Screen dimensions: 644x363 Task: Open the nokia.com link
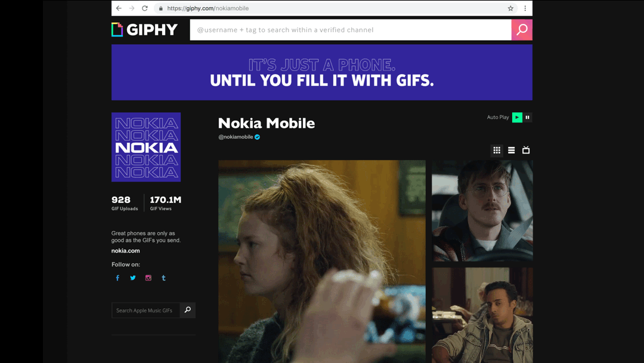point(126,251)
